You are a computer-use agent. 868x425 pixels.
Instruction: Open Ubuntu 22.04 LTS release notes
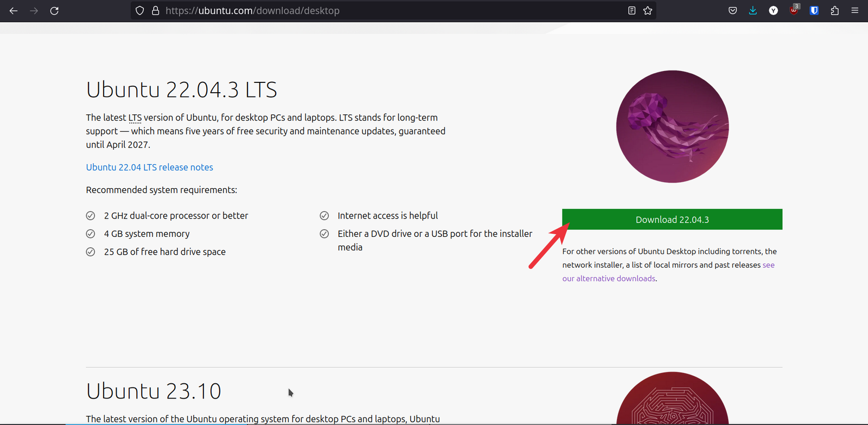pyautogui.click(x=149, y=168)
